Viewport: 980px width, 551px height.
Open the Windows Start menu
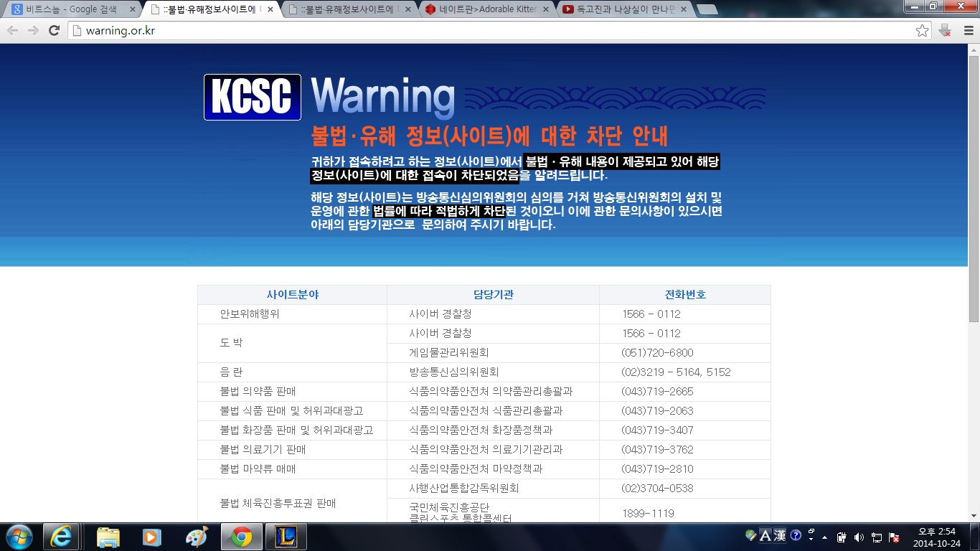(x=19, y=537)
